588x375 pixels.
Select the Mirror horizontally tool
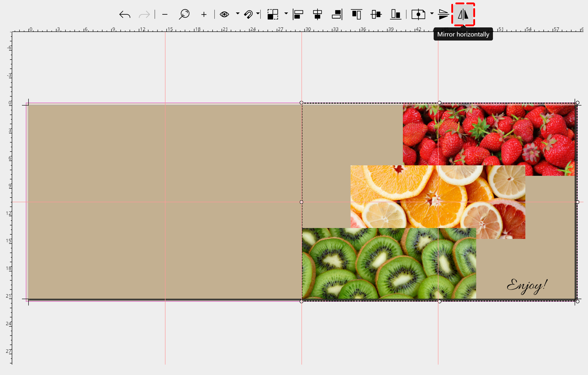pos(463,15)
